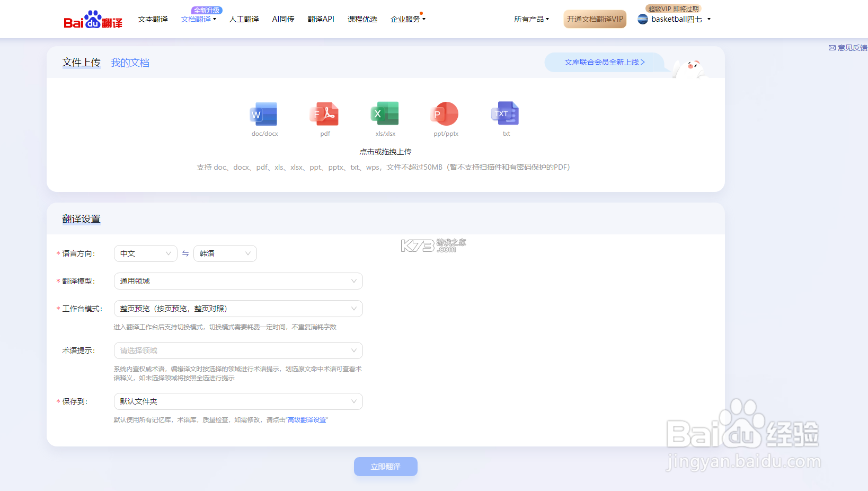
Task: Click the 翻译设置 section heading
Action: (81, 219)
